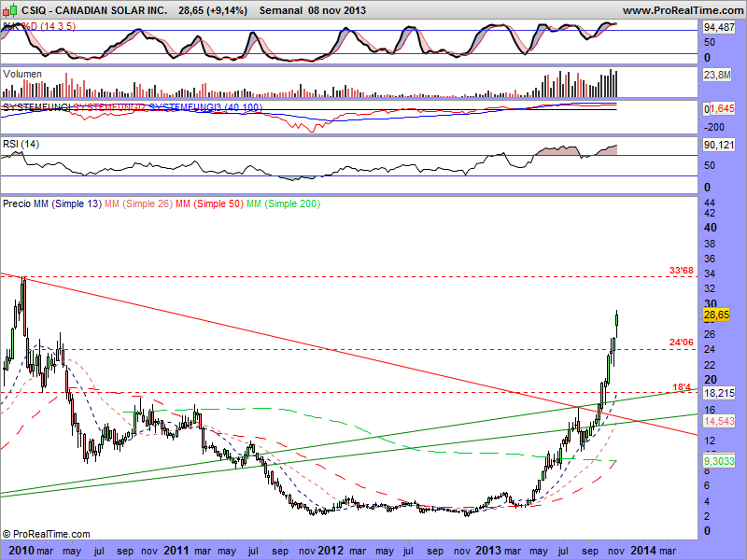Click the 33'68 resistance level label

click(x=682, y=271)
